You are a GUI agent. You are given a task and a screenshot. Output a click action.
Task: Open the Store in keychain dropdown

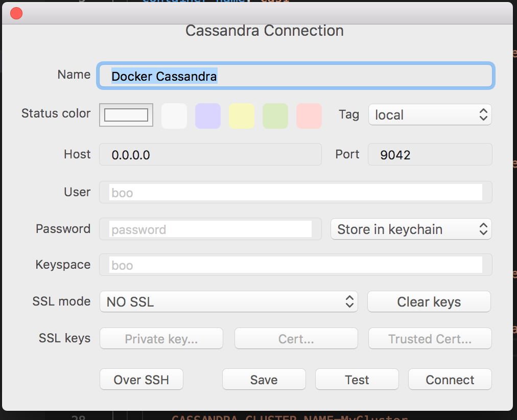pos(411,229)
